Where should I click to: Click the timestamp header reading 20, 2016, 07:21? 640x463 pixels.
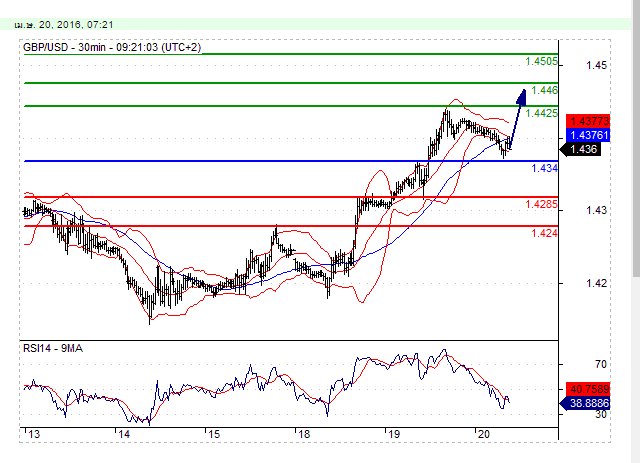64,25
